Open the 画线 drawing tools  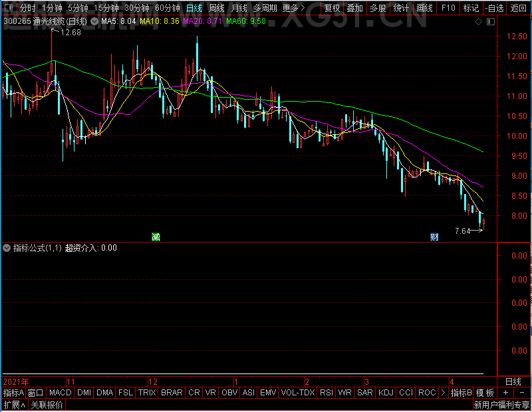(424, 8)
